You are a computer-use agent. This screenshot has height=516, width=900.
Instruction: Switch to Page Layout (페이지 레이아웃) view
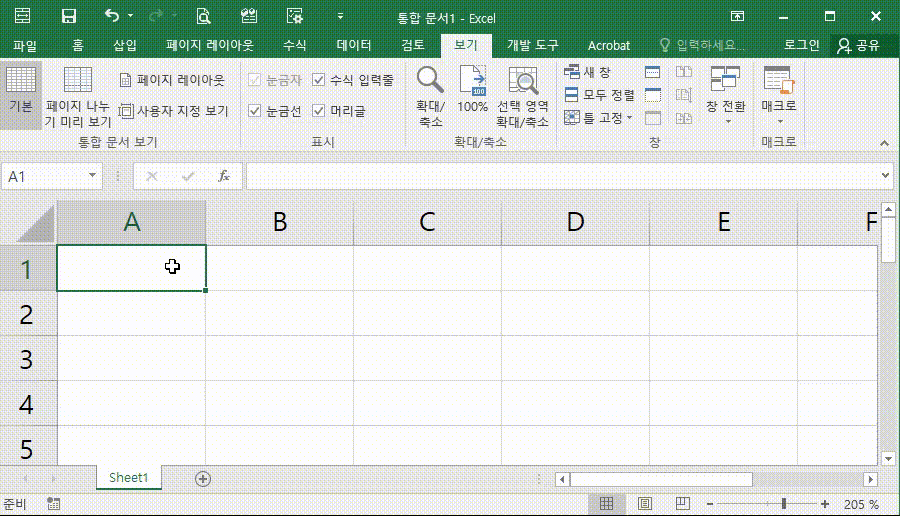(x=172, y=80)
